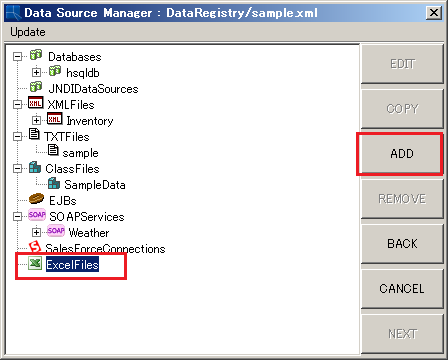Select the EJBs label
Image resolution: width=448 pixels, height=360 pixels.
pos(63,201)
